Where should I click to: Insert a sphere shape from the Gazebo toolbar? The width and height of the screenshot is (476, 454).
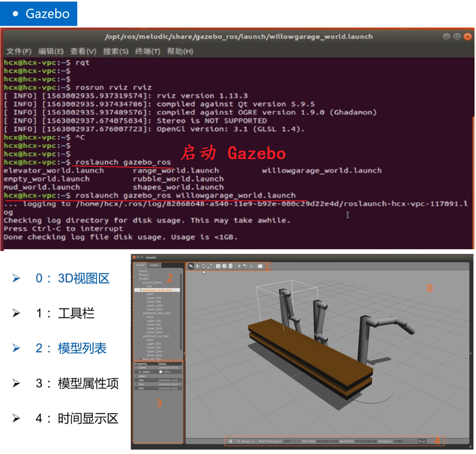[x=224, y=266]
